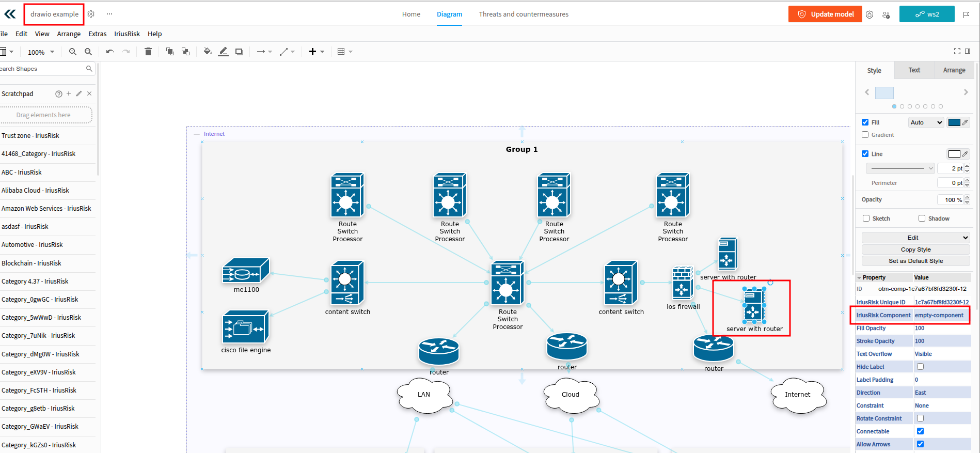Click the line color pencil icon
Screen dimensions: 980x453
(x=223, y=52)
